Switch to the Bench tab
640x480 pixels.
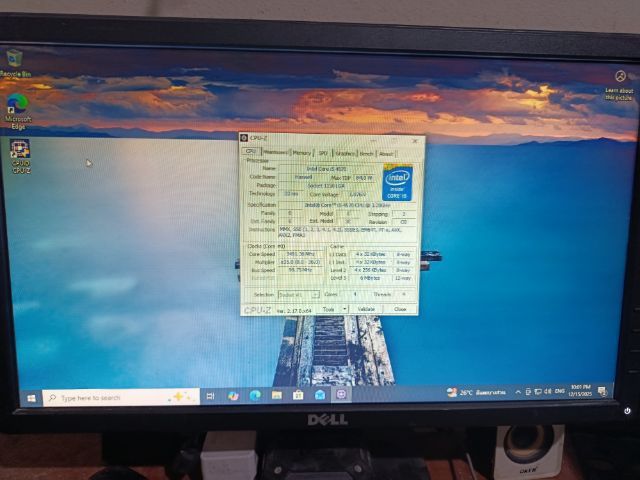pyautogui.click(x=366, y=153)
